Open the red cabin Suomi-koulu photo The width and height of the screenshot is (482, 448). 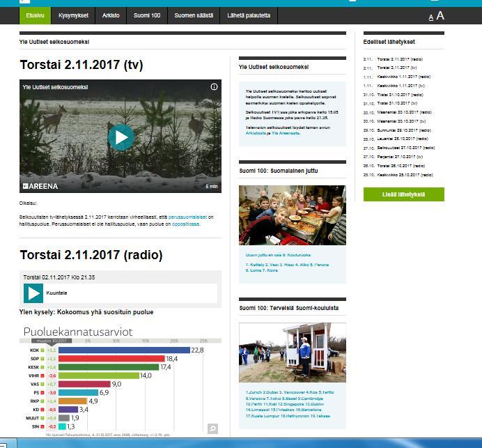[x=293, y=353]
